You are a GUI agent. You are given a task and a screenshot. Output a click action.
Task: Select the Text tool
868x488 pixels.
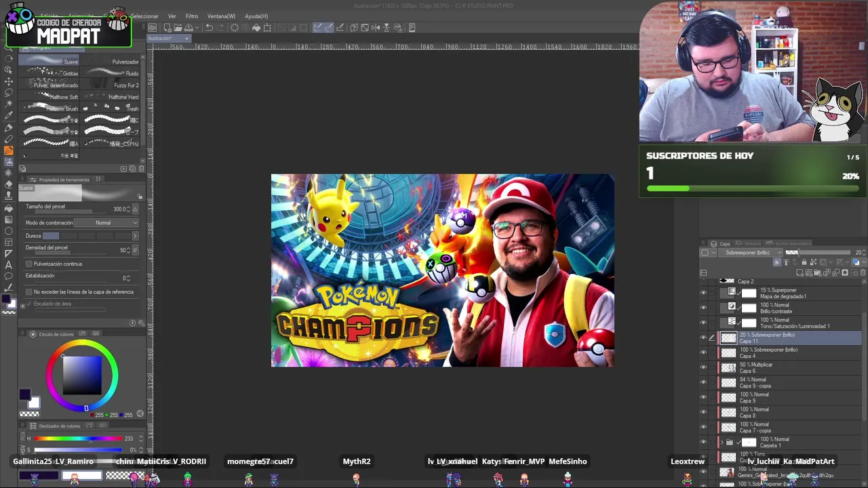pyautogui.click(x=9, y=264)
